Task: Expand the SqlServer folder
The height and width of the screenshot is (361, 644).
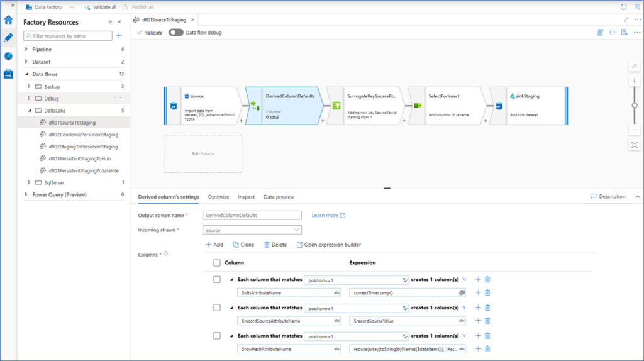Action: point(29,182)
